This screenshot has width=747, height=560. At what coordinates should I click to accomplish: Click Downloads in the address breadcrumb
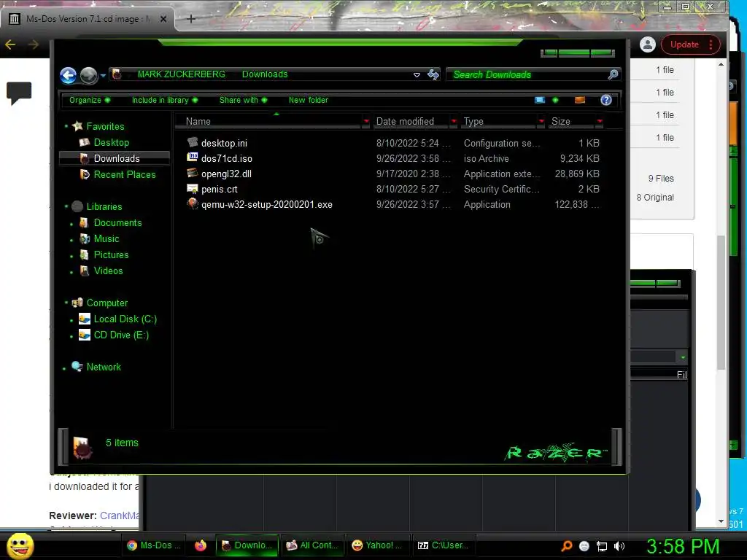point(265,74)
